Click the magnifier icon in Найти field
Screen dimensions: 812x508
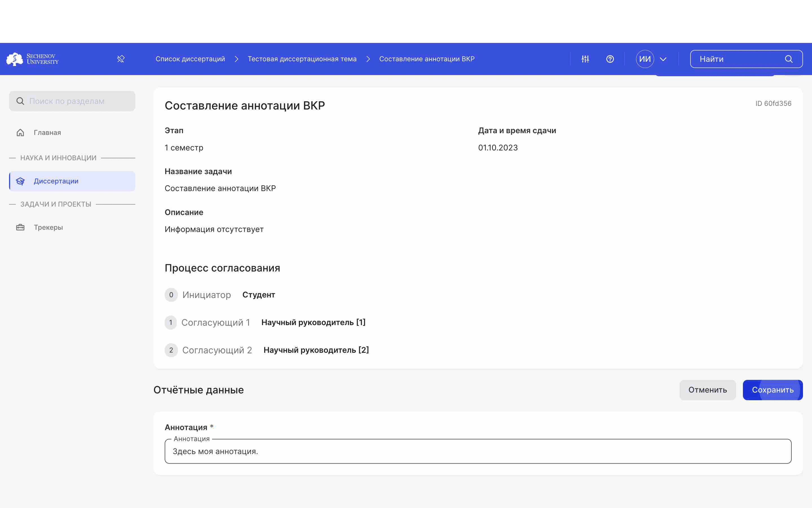789,59
